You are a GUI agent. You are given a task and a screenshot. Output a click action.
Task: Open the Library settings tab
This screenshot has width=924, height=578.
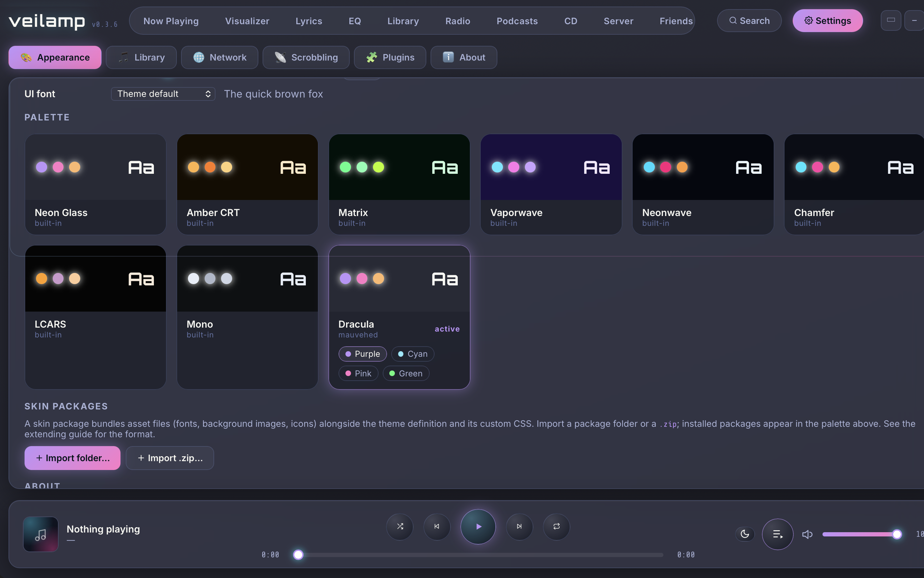pos(141,57)
